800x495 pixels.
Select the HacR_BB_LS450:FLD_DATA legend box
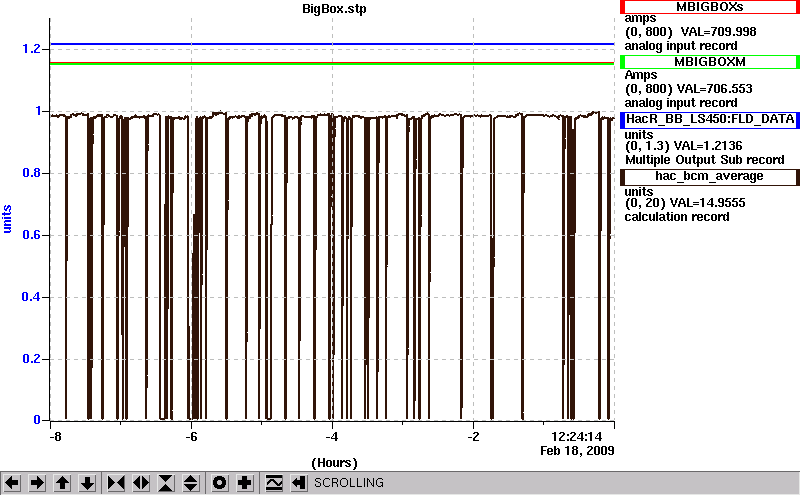pyautogui.click(x=710, y=119)
